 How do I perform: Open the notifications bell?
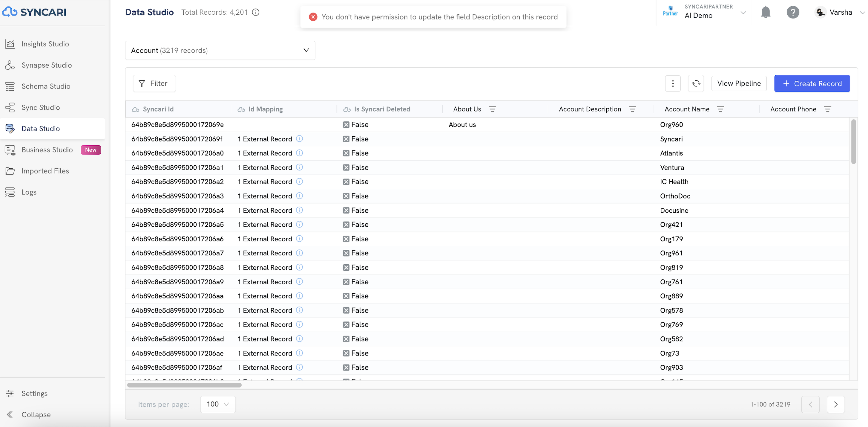[x=766, y=12]
